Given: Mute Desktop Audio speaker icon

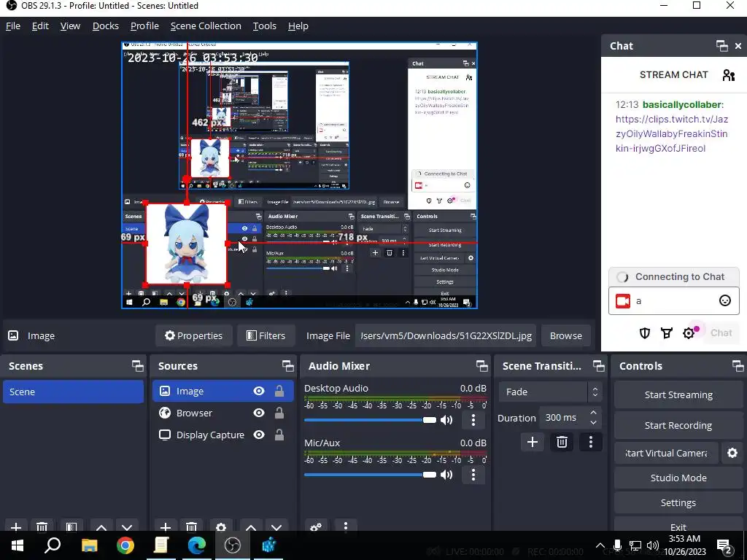Looking at the screenshot, I should pos(446,420).
